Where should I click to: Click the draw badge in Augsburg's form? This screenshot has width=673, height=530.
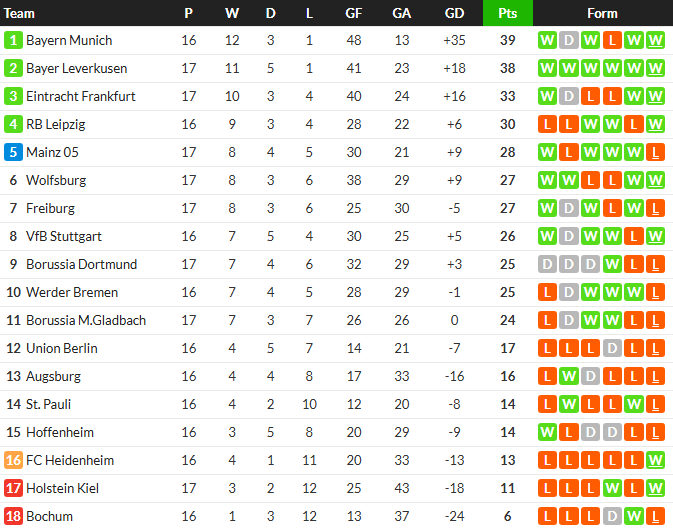coord(590,377)
